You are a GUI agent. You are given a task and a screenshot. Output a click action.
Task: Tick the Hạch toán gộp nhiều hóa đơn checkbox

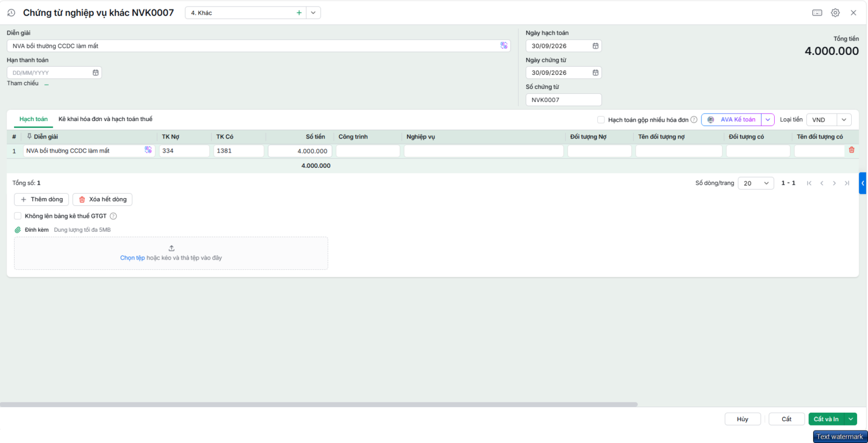[x=601, y=119]
